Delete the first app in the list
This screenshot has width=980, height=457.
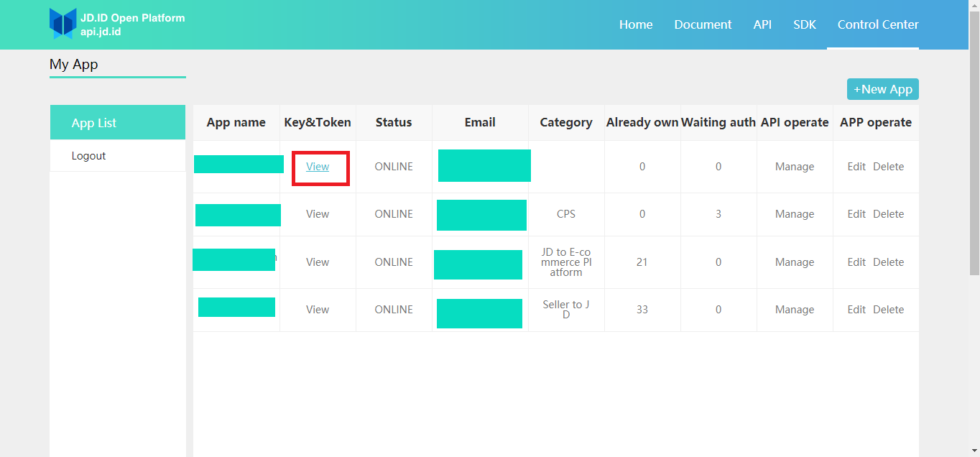click(889, 167)
